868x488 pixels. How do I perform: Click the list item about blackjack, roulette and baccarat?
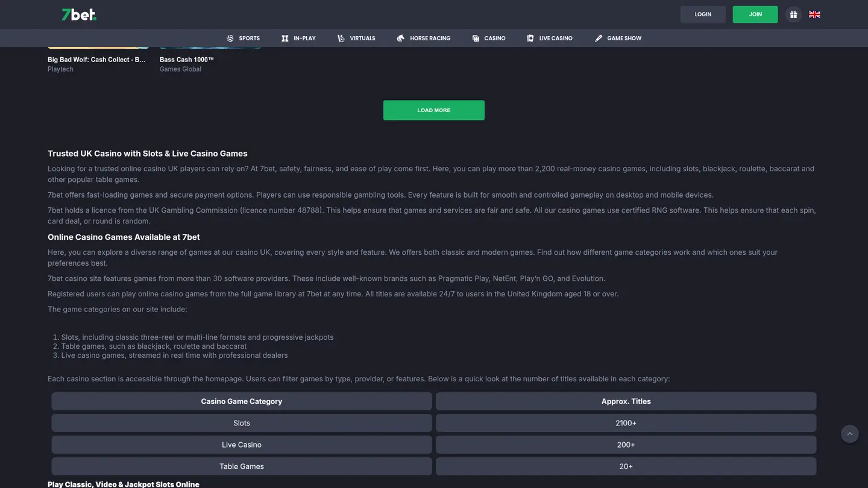coord(154,346)
